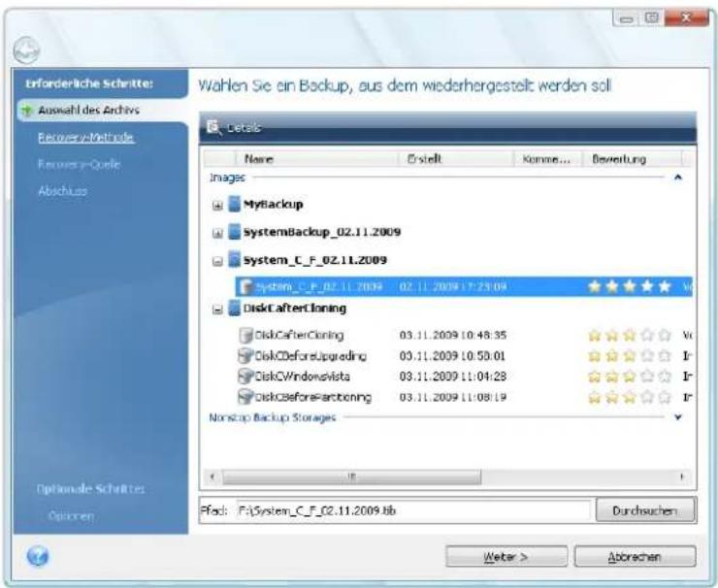This screenshot has height=588, width=718.
Task: Click star rating of selected System_C_F backup
Action: [630, 286]
